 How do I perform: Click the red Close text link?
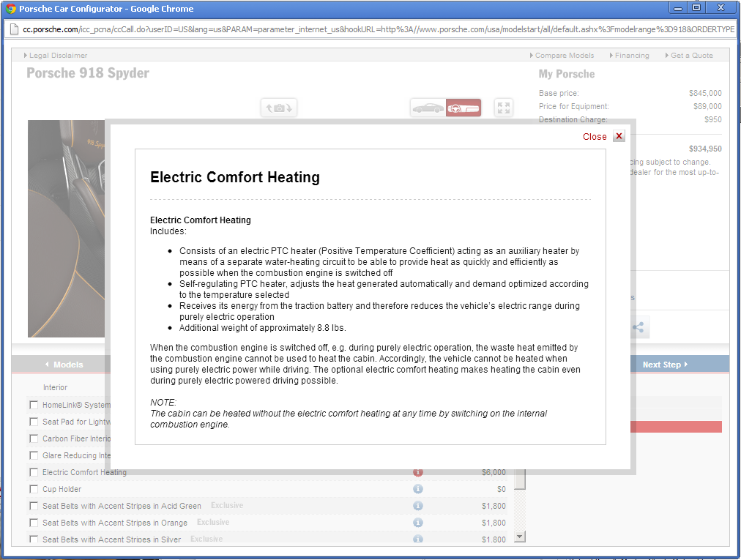click(595, 137)
